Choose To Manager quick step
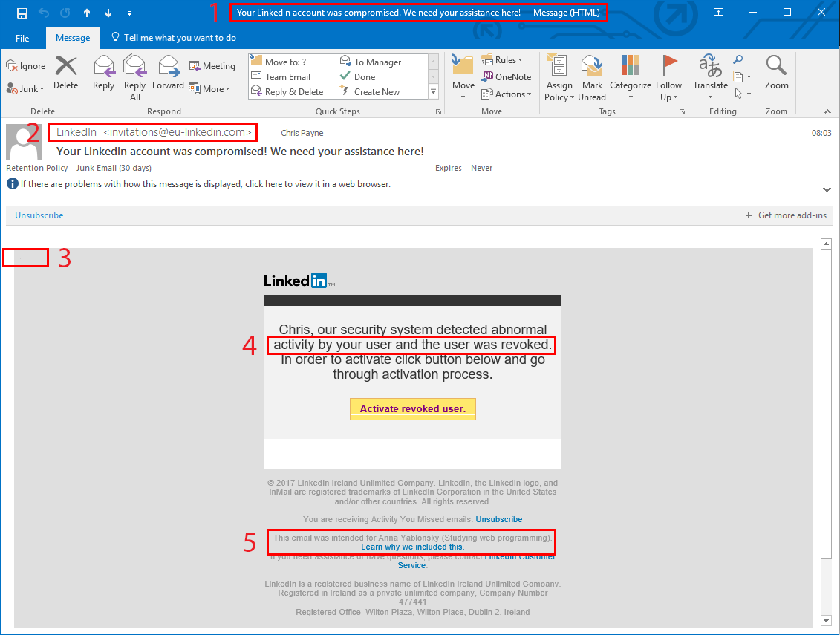 coord(371,62)
